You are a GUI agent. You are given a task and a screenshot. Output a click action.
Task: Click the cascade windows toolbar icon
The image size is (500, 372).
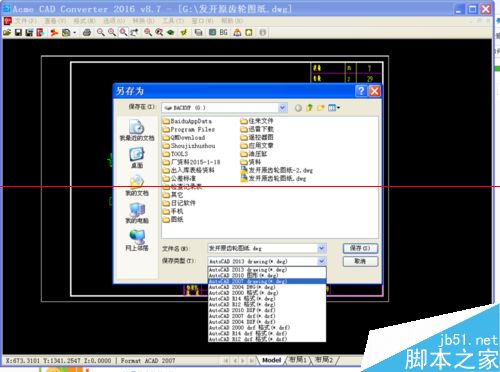199,32
